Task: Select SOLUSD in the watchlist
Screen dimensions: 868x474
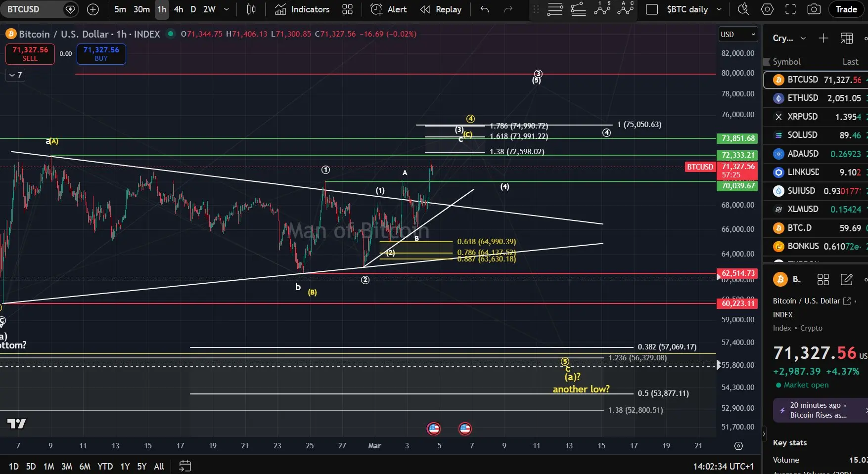Action: 816,135
